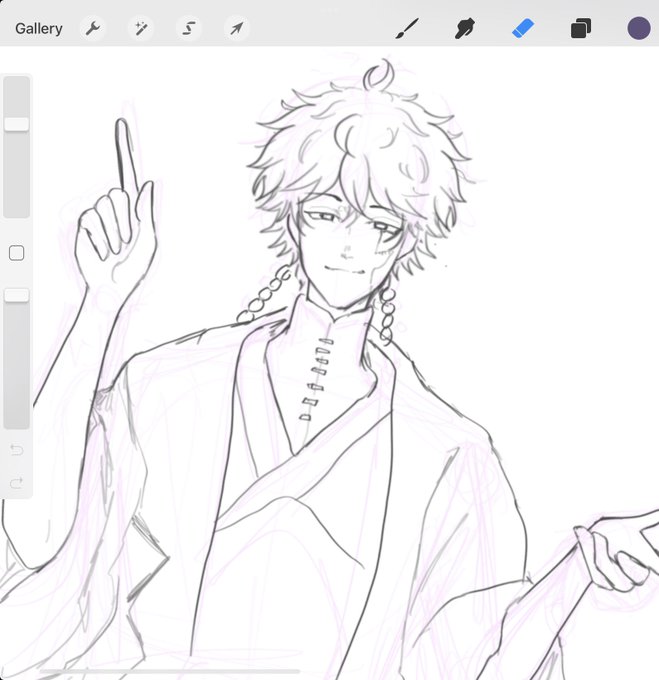
Task: Click the home indicator bar at bottom
Action: pyautogui.click(x=170, y=671)
